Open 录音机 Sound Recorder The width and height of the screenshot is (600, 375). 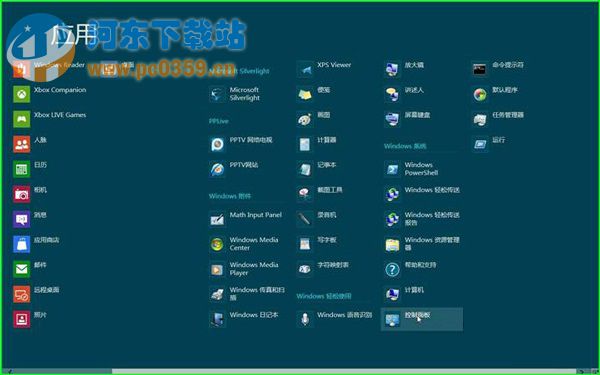click(317, 219)
